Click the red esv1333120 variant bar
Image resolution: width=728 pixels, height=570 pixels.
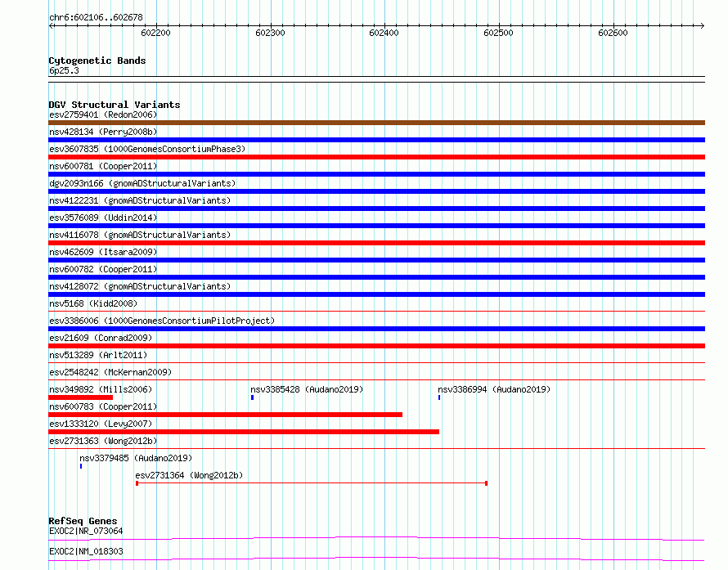(x=244, y=432)
